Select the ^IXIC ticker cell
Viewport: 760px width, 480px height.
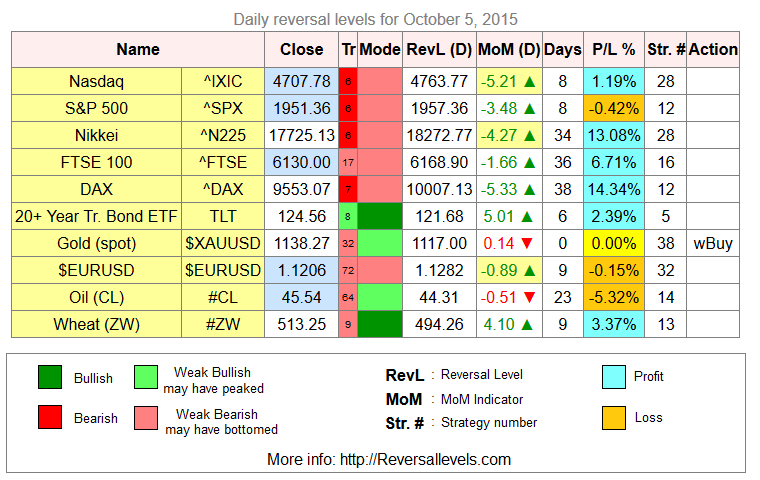pos(223,81)
